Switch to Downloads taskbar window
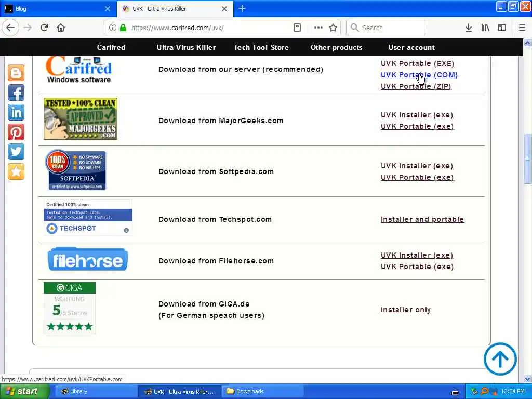 (263, 392)
